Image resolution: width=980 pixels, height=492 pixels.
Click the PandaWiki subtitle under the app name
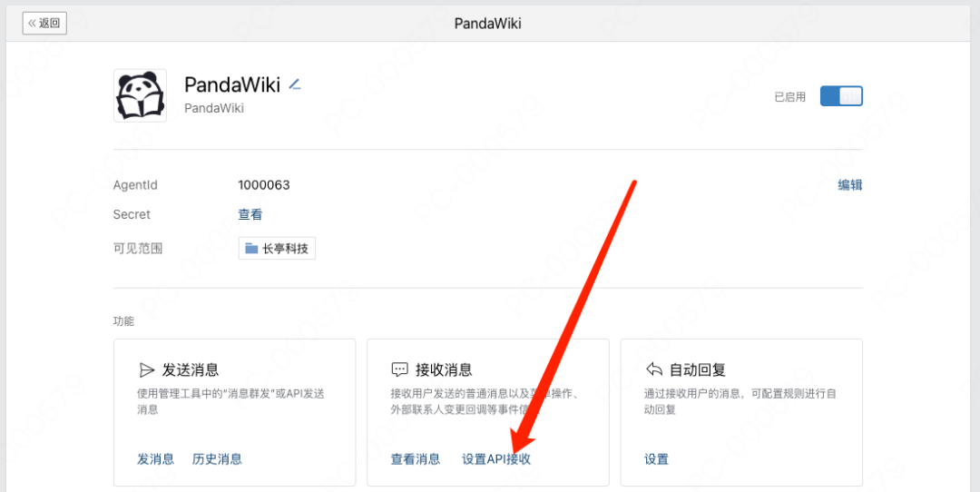coord(214,108)
